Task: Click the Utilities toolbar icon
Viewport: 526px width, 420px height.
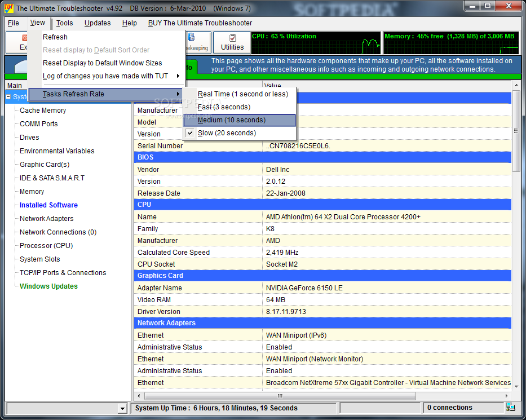Action: (232, 42)
